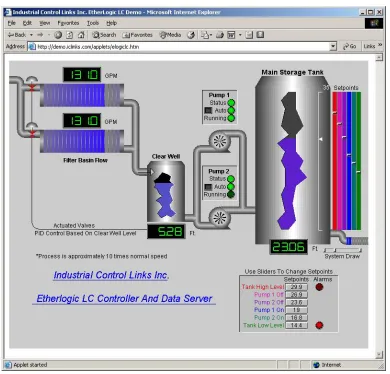
Task: Expand the address bar dropdown
Action: (333, 47)
